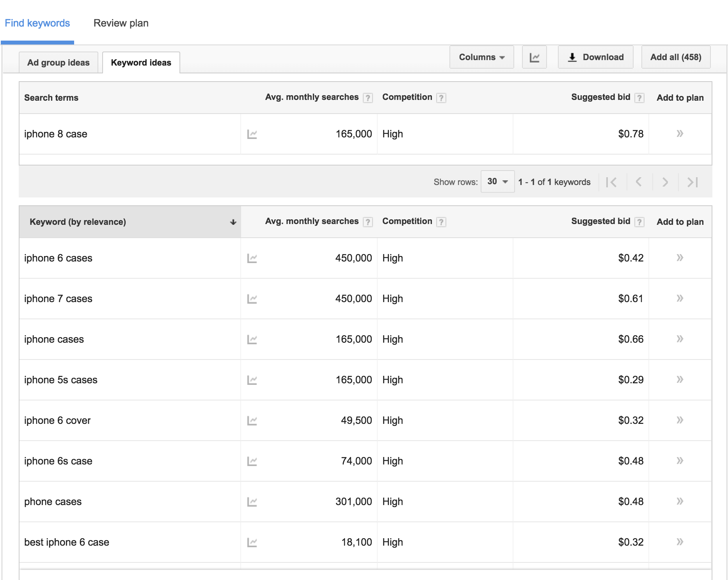Sort keyword table by Competition
Screen dimensions: 728x580
tap(407, 221)
